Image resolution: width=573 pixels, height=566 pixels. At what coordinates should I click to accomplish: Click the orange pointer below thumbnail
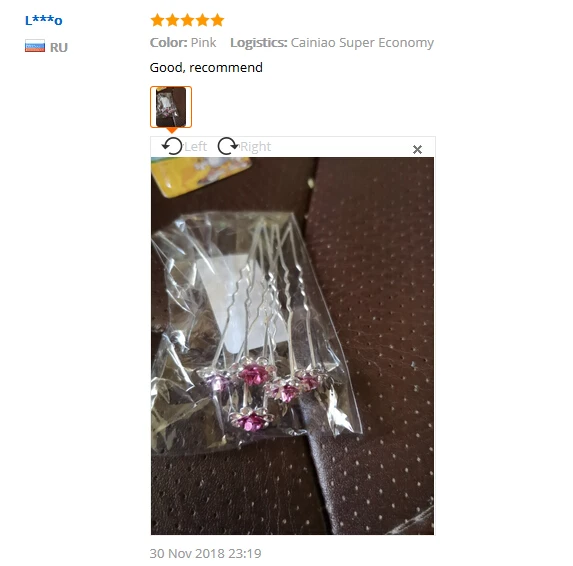point(171,130)
